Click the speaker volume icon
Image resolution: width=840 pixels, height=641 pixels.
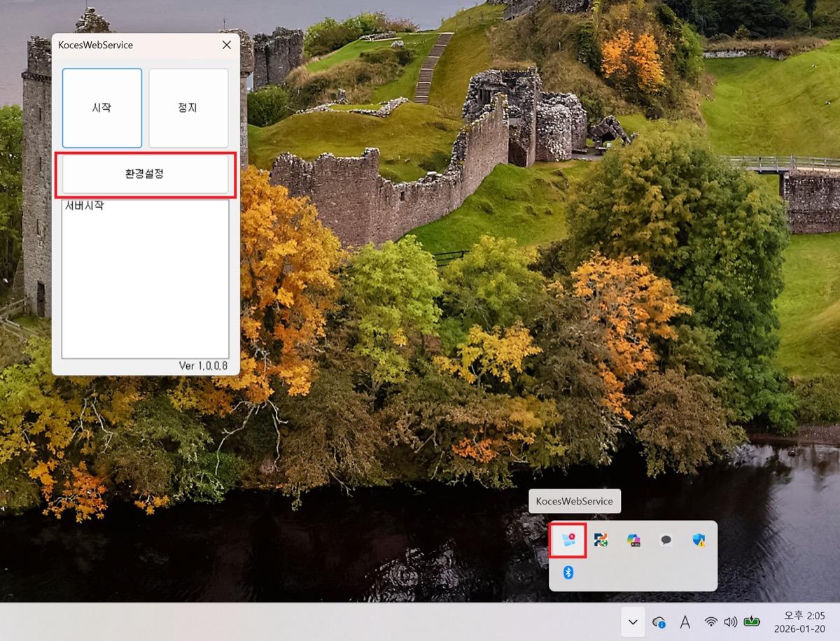pos(731,621)
